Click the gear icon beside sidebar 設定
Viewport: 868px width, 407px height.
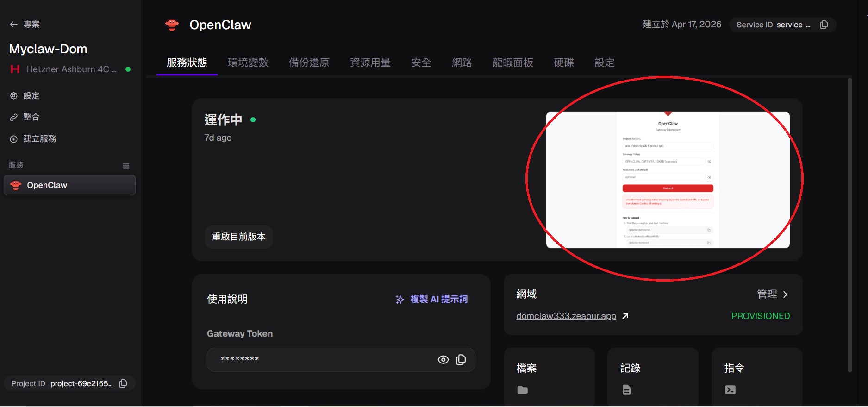pyautogui.click(x=14, y=96)
